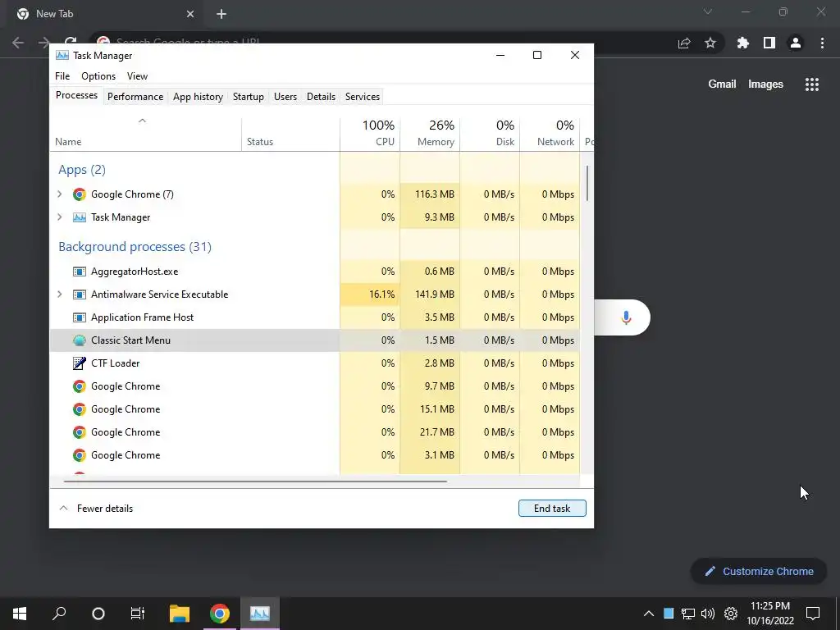Viewport: 840px width, 630px height.
Task: Click Chrome process icon with 9.7 MB
Action: (x=80, y=386)
